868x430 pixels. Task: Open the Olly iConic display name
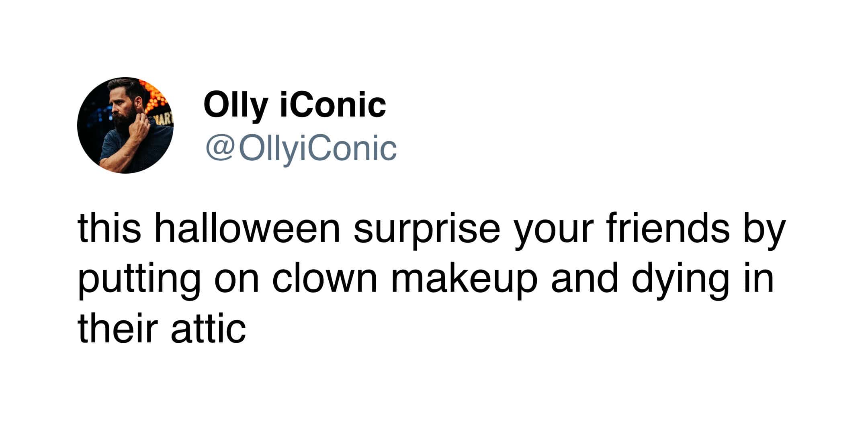point(295,104)
